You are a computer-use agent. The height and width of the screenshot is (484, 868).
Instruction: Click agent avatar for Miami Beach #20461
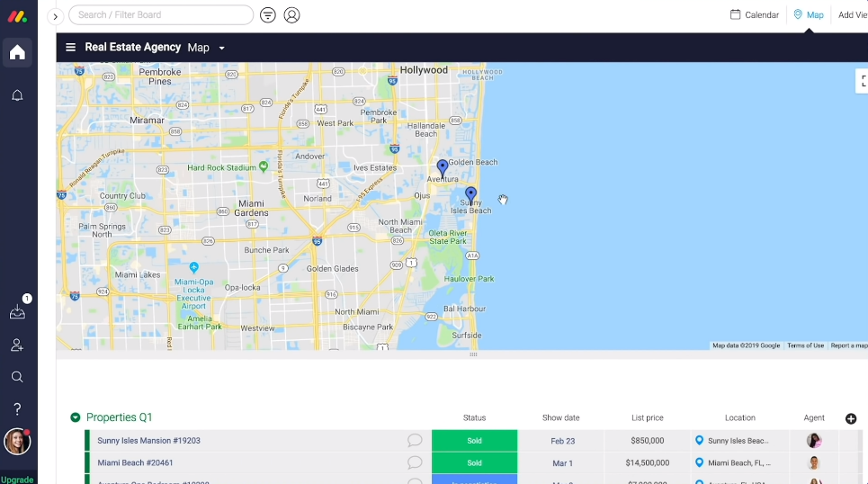[x=814, y=463]
